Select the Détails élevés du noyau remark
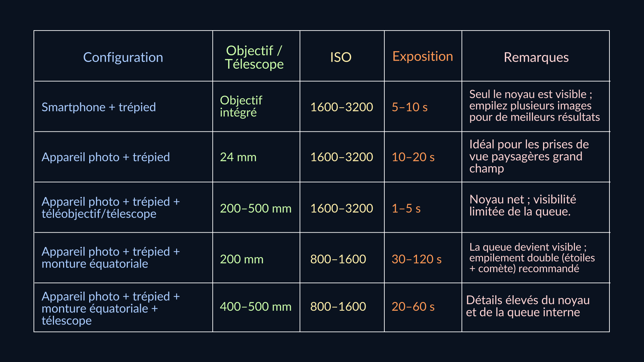The image size is (644, 362). point(528,306)
